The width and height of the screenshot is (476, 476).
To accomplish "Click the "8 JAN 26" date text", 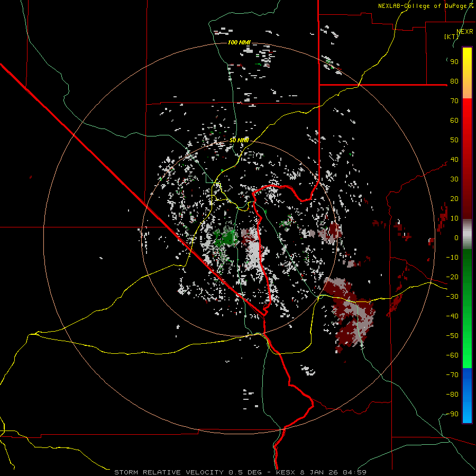I will 319,472.
